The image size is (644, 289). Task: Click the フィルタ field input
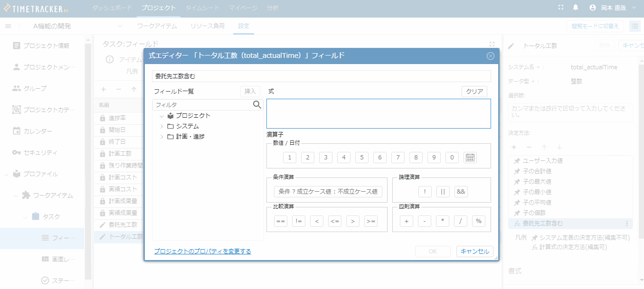click(202, 105)
